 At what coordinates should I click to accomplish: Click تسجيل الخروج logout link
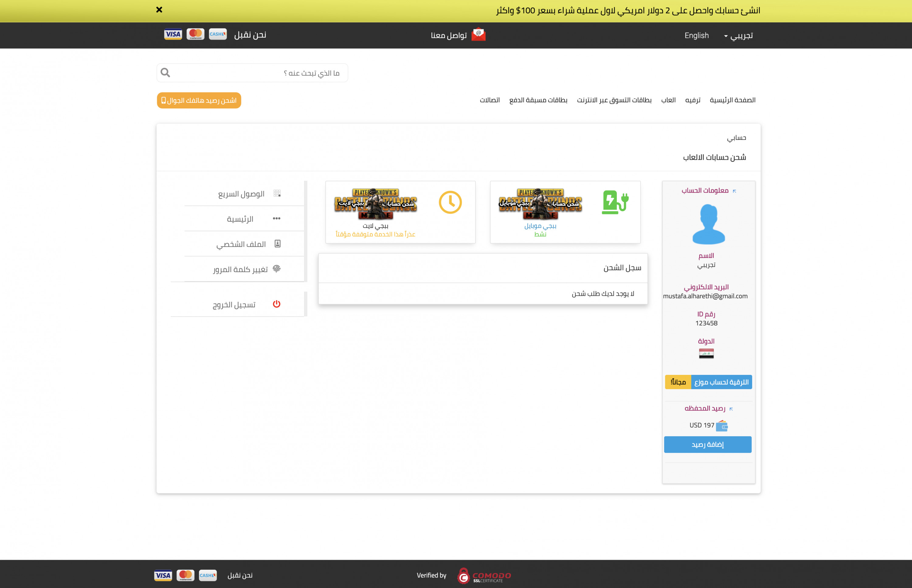(234, 305)
